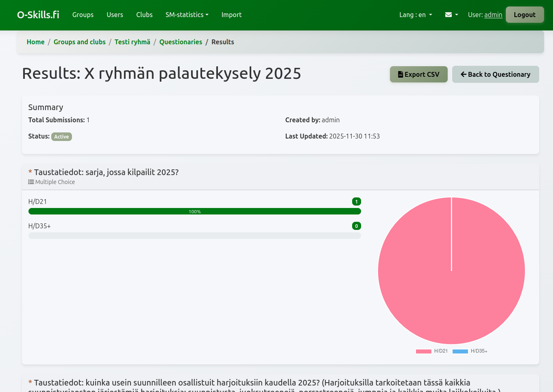Screen dimensions: 553x392
Task: Click the green count badge showing 1 for H/D21
Action: (356, 201)
